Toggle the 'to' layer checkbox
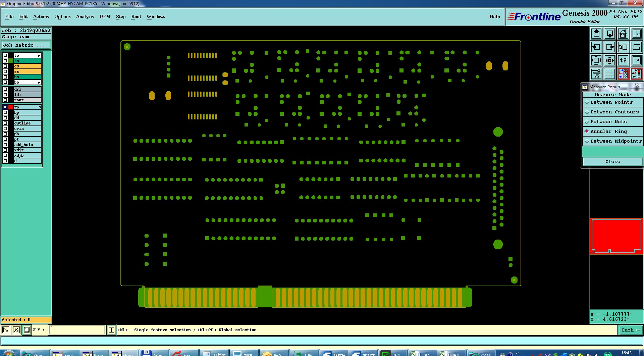Viewport: 644px width, 356px height. (5, 55)
